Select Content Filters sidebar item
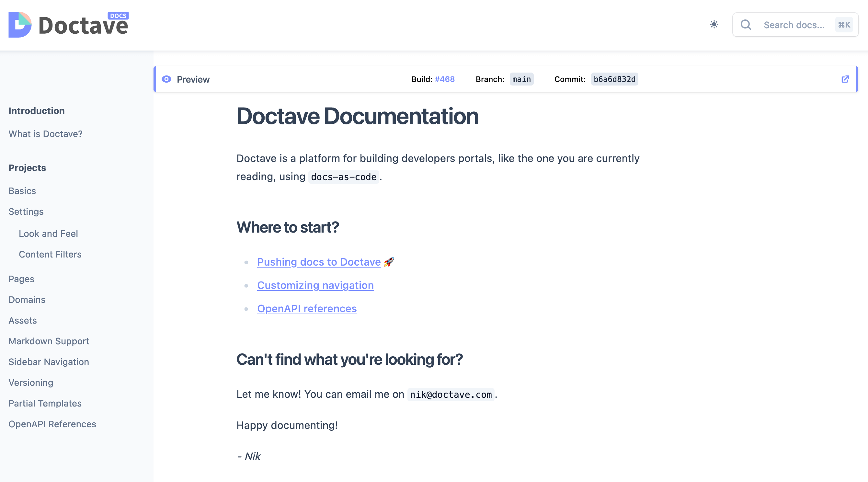The image size is (868, 482). [x=51, y=254]
